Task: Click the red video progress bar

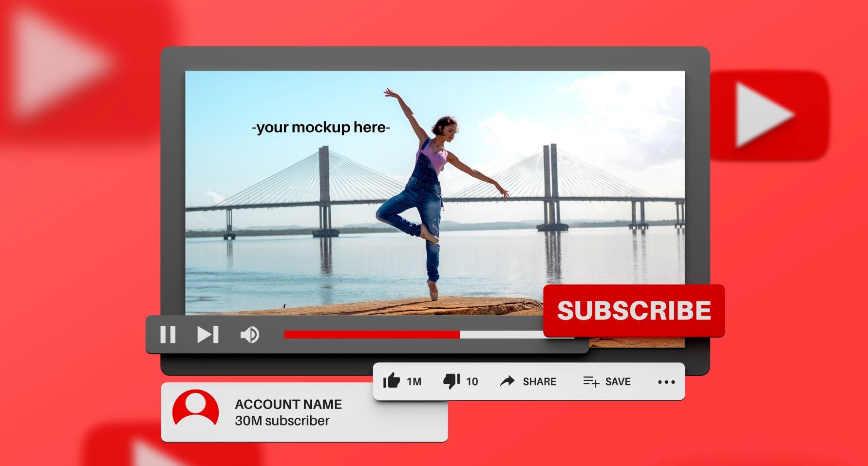Action: [x=372, y=335]
